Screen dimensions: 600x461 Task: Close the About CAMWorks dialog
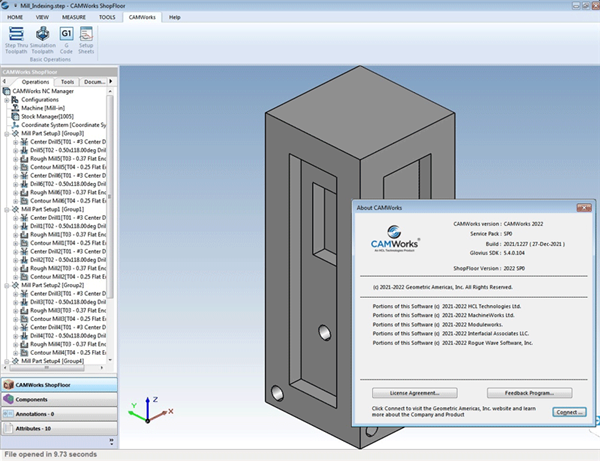tap(584, 208)
